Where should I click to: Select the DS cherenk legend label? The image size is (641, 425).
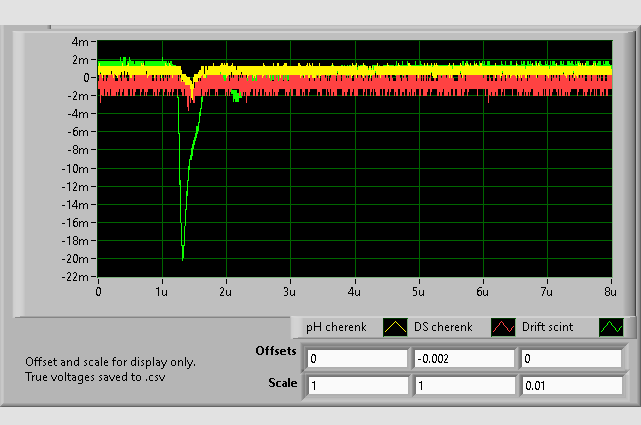coord(443,327)
